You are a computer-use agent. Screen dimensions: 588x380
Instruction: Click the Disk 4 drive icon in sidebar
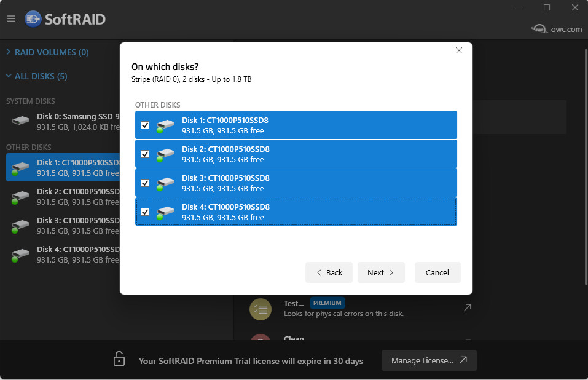[20, 255]
